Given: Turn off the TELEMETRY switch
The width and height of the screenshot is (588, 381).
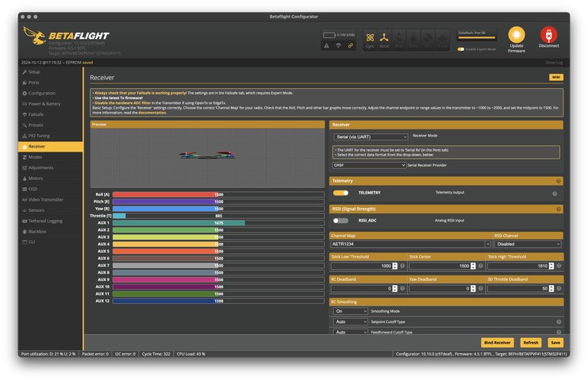Looking at the screenshot, I should (x=340, y=193).
